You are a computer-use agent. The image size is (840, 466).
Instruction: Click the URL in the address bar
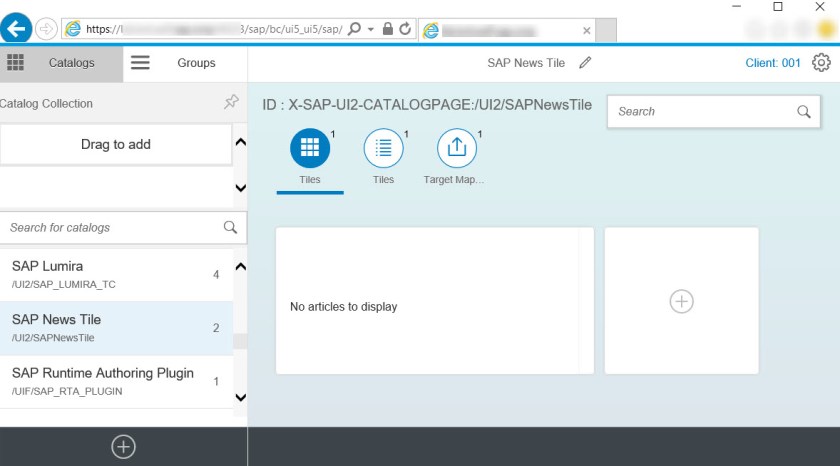pyautogui.click(x=214, y=29)
